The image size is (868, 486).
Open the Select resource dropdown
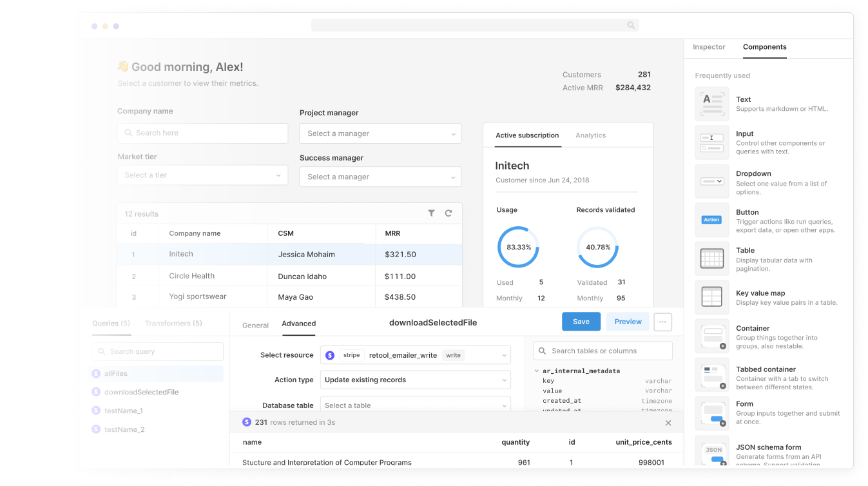coord(416,355)
